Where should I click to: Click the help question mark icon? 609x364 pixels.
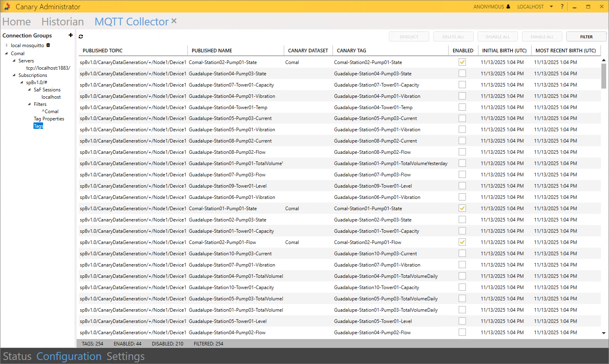click(562, 6)
